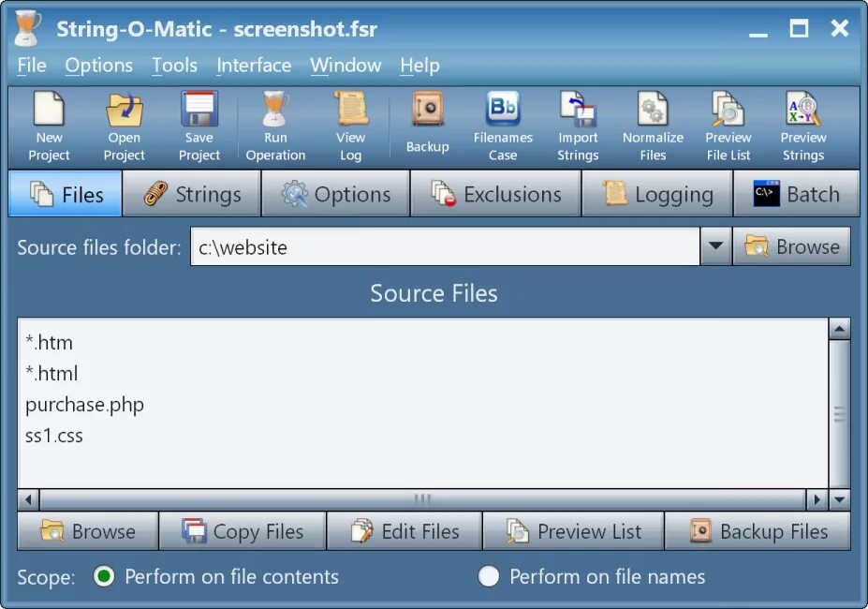Select purchase.php in Source Files
868x609 pixels.
[x=84, y=405]
